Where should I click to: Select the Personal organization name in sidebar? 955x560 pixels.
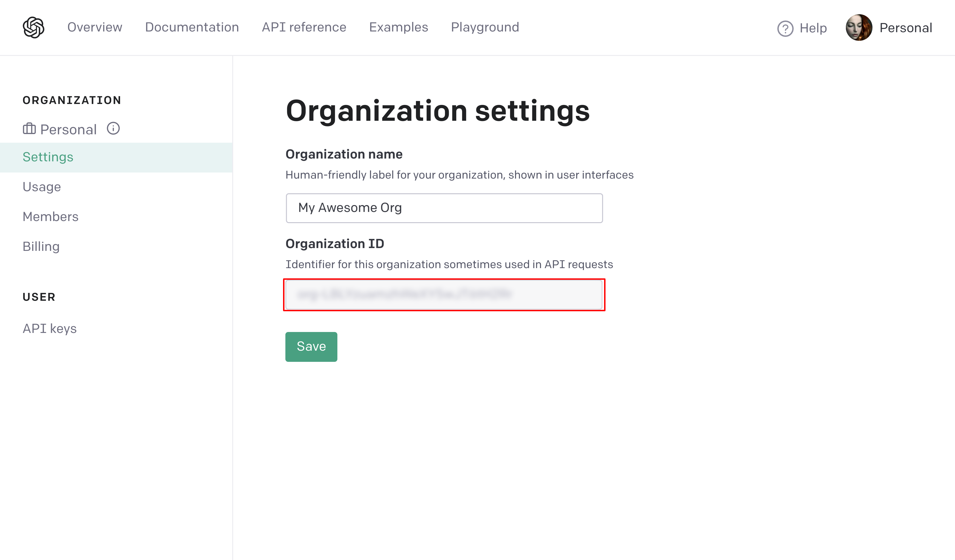click(x=69, y=130)
